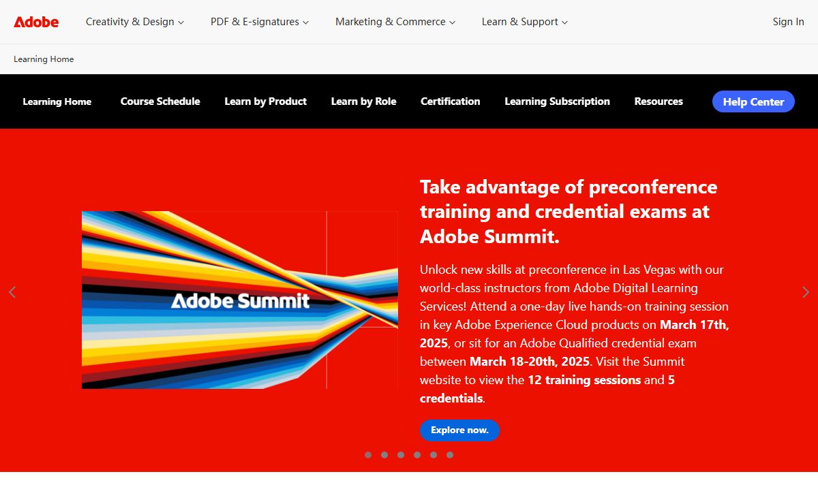Open Resources menu item

pyautogui.click(x=658, y=101)
